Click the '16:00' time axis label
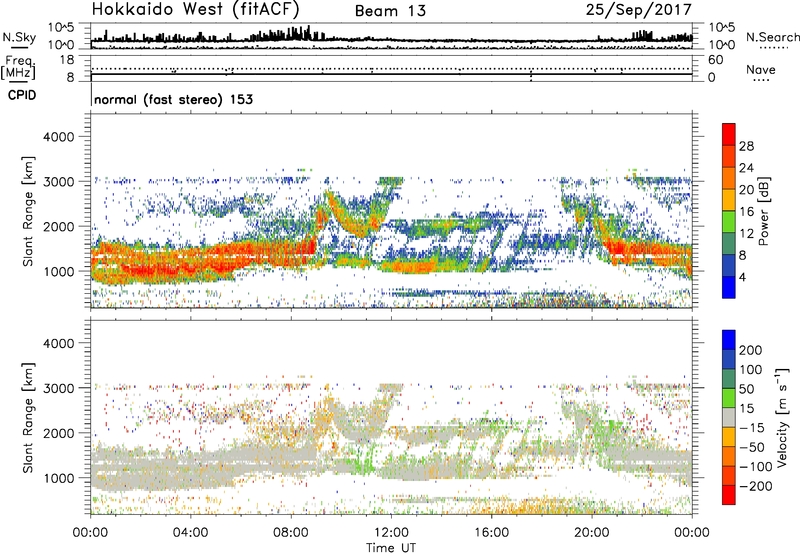Screen dimensions: 800x554 tap(491, 533)
